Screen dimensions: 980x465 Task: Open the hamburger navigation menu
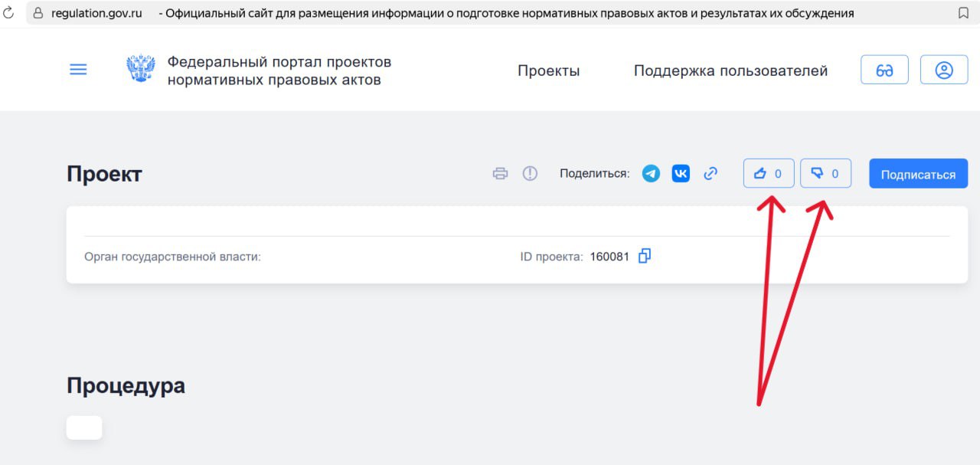[78, 70]
